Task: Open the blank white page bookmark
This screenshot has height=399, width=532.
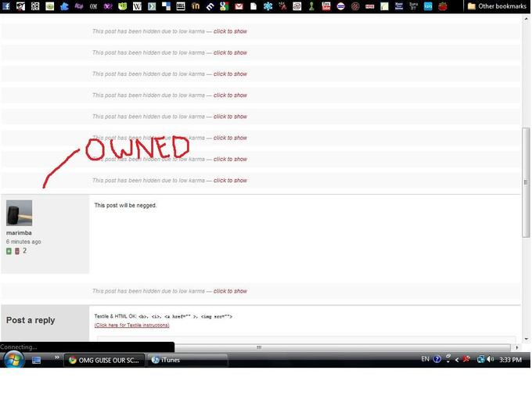Action: pyautogui.click(x=253, y=6)
